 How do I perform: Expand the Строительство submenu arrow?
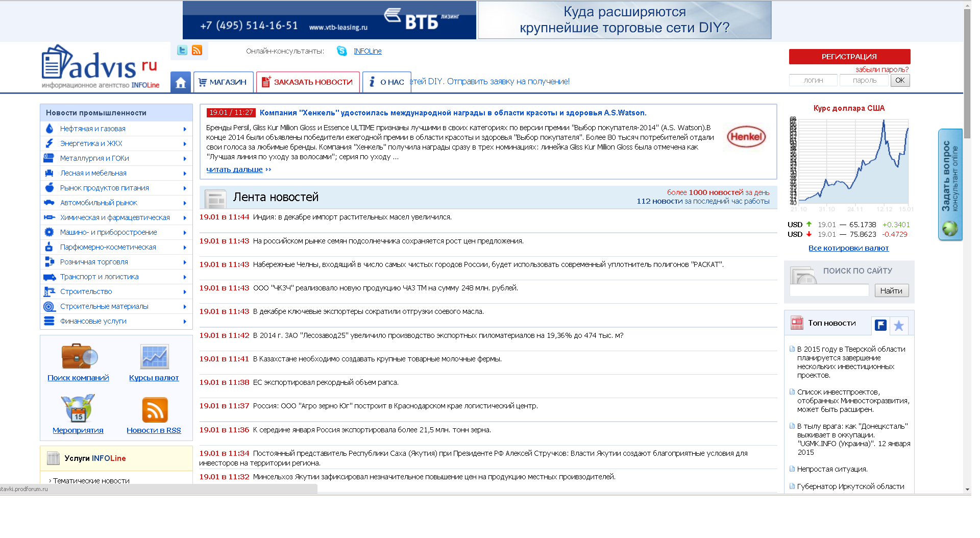185,292
